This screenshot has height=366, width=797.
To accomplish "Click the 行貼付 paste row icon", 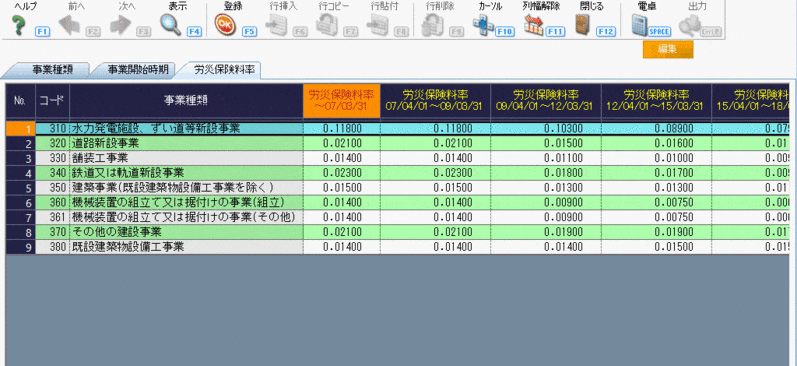I will 378,25.
